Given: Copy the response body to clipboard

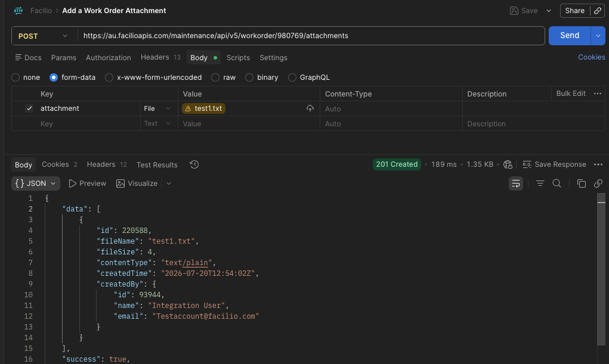Looking at the screenshot, I should [582, 183].
